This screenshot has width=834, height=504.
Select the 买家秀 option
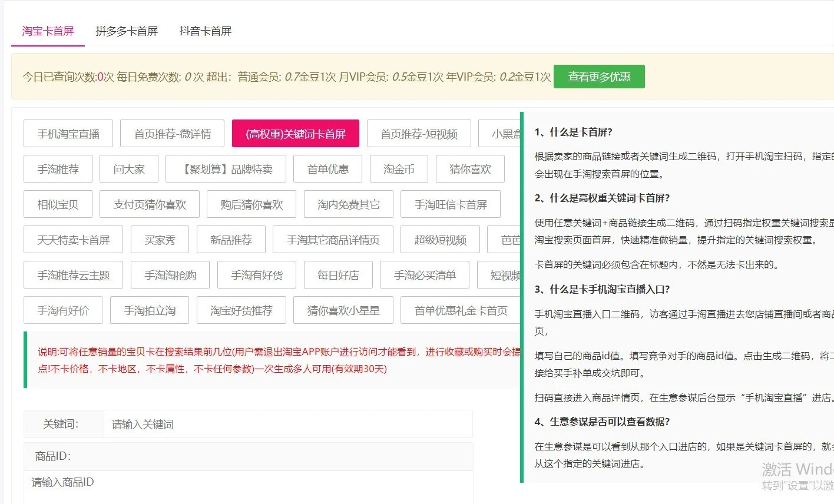(160, 240)
